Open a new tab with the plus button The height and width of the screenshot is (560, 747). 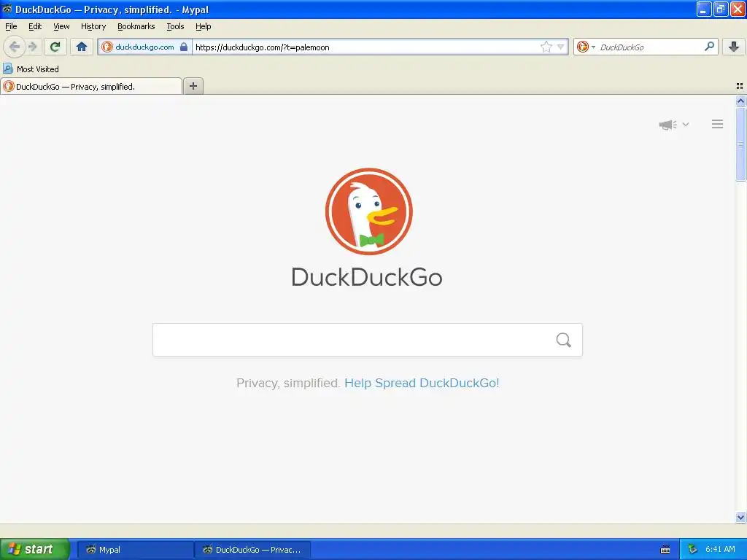[x=193, y=86]
